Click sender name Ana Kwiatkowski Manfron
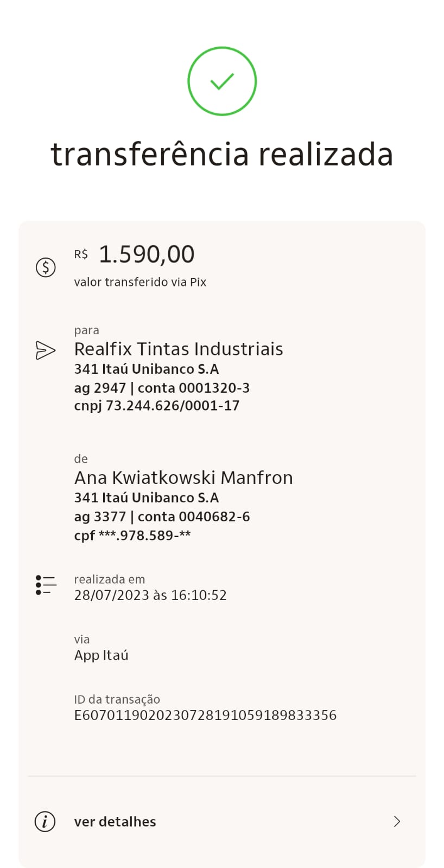The image size is (444, 868). [x=183, y=477]
